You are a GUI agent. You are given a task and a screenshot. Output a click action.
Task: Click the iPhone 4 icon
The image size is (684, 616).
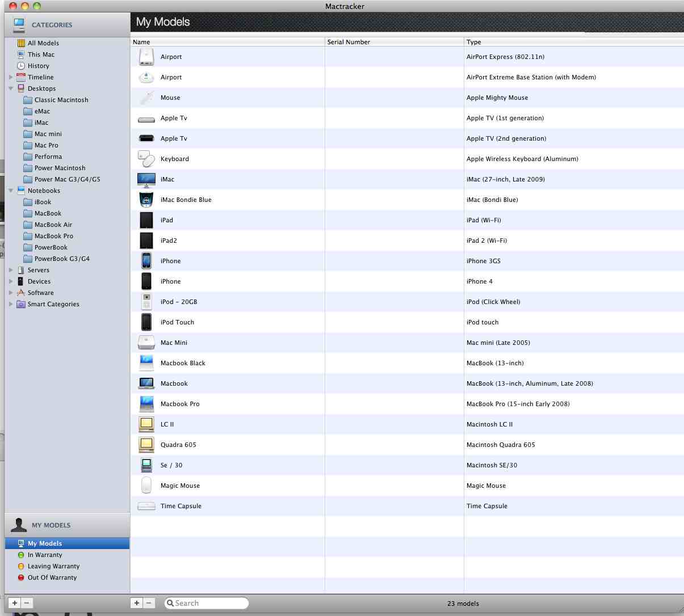point(146,281)
